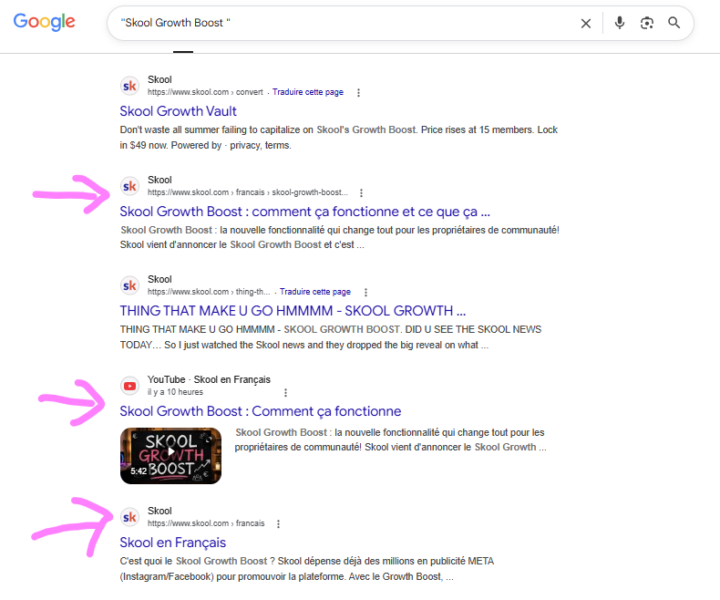Open more options for YouTube result
The height and width of the screenshot is (600, 720).
click(286, 393)
